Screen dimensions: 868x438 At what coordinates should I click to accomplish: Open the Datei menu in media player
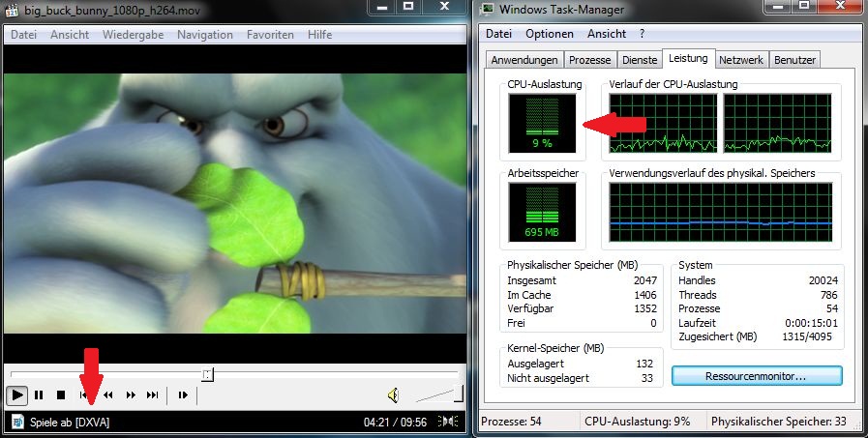pyautogui.click(x=24, y=34)
